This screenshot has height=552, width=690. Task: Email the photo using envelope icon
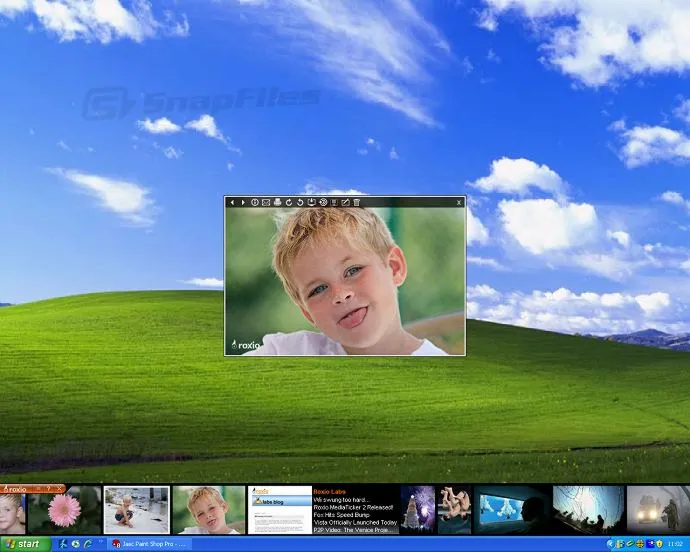(266, 202)
